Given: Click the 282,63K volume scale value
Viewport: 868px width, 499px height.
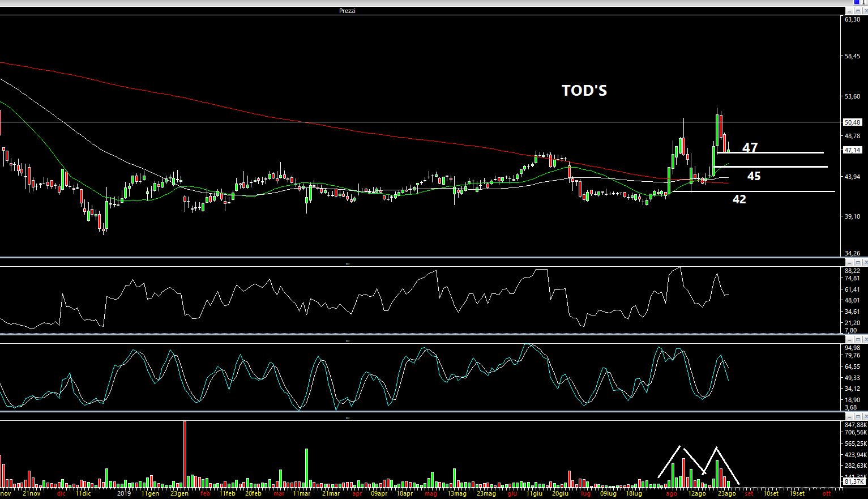Looking at the screenshot, I should click(x=855, y=466).
